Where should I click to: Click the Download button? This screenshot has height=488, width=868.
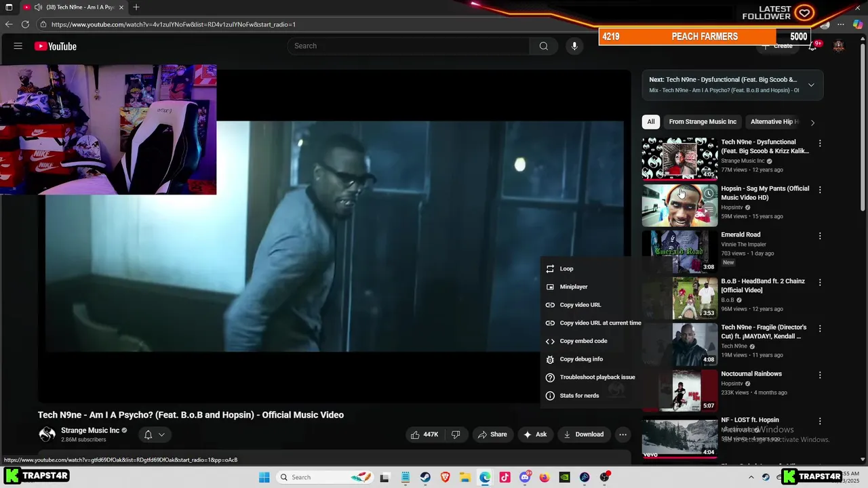click(583, 434)
